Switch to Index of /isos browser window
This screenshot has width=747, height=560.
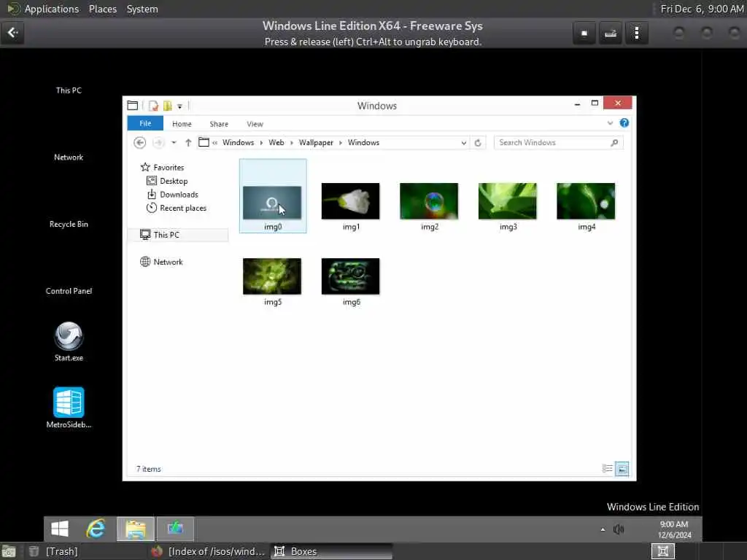click(x=208, y=551)
